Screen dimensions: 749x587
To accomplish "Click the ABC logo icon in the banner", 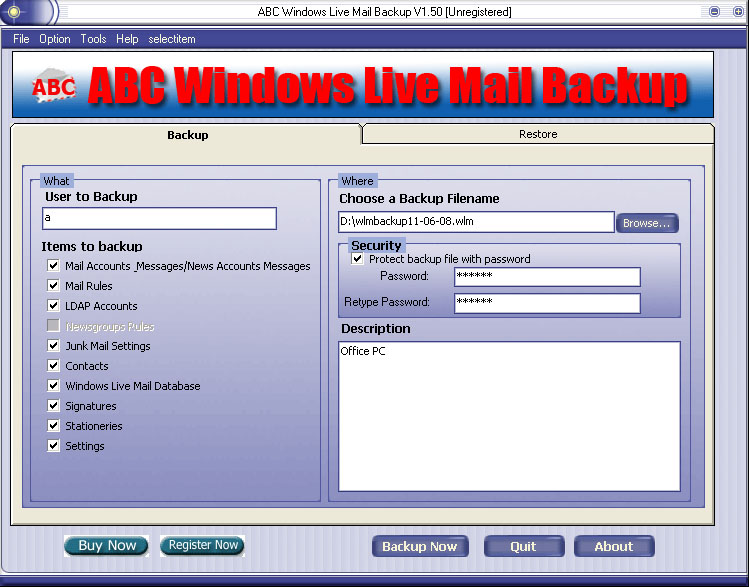I will point(54,86).
